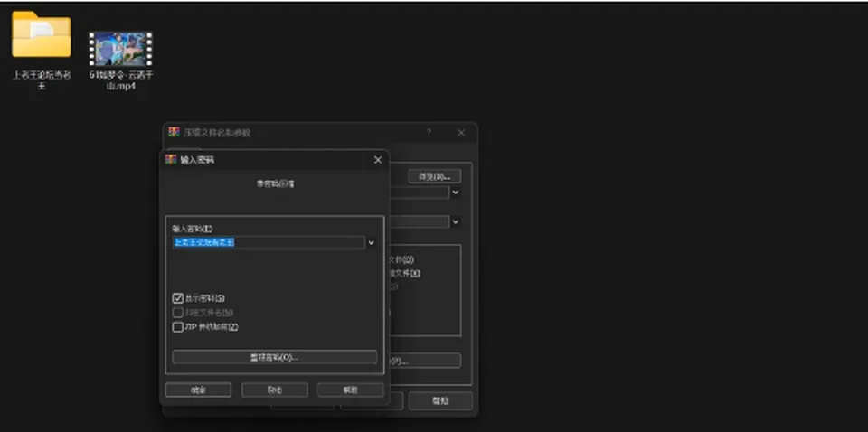Select the mp4 video file thumbnail
This screenshot has height=432, width=868.
pos(120,49)
